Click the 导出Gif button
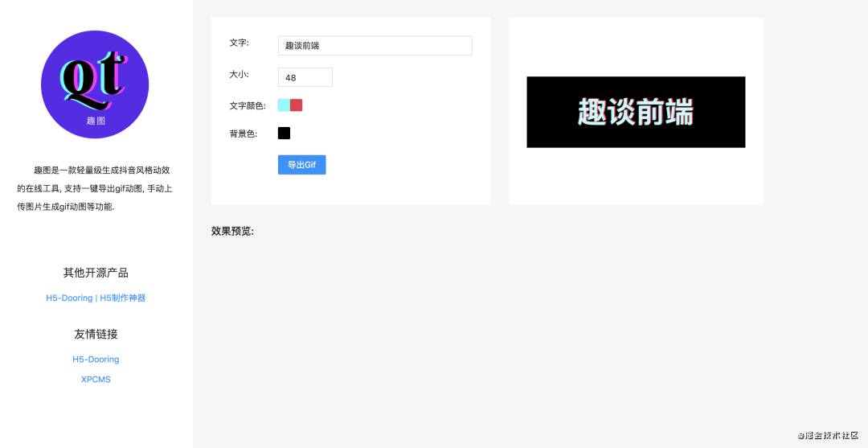Image resolution: width=868 pixels, height=448 pixels. click(301, 165)
